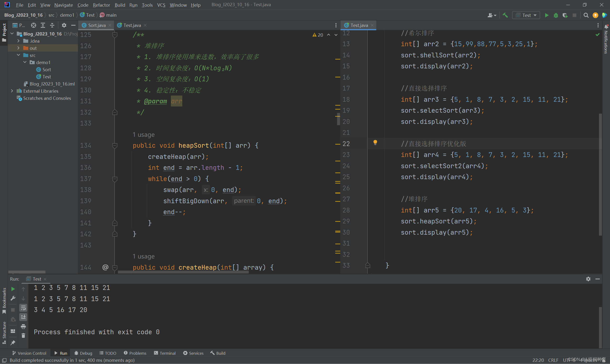Screen dimensions: 610x364
Task: Expand the .idea folder
Action: 18,41
